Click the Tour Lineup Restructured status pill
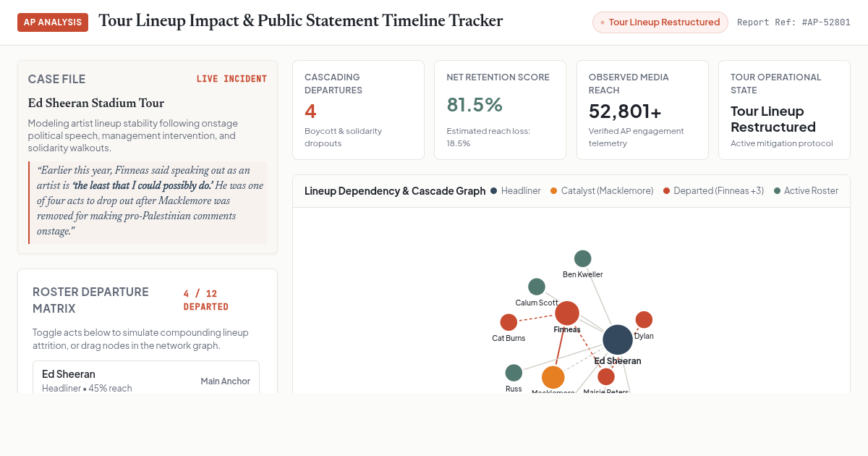Screen dimensions: 868x456 point(660,22)
